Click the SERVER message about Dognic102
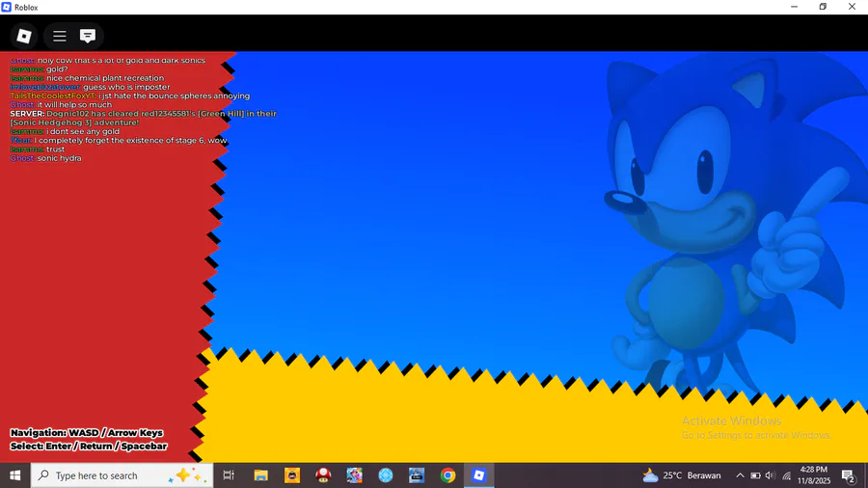 [143, 118]
